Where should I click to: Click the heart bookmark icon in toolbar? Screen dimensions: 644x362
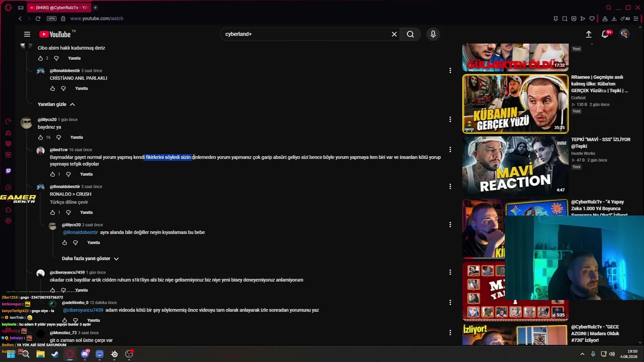[x=592, y=19]
